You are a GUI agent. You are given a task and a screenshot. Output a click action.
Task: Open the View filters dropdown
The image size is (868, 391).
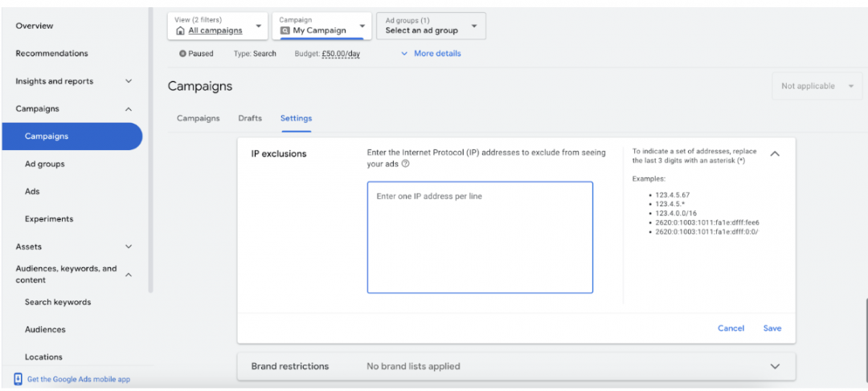218,26
